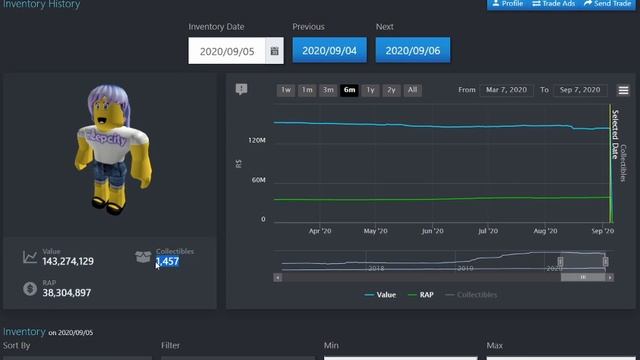Click the Collectibles count 1,457
The image size is (640, 360).
[167, 262]
